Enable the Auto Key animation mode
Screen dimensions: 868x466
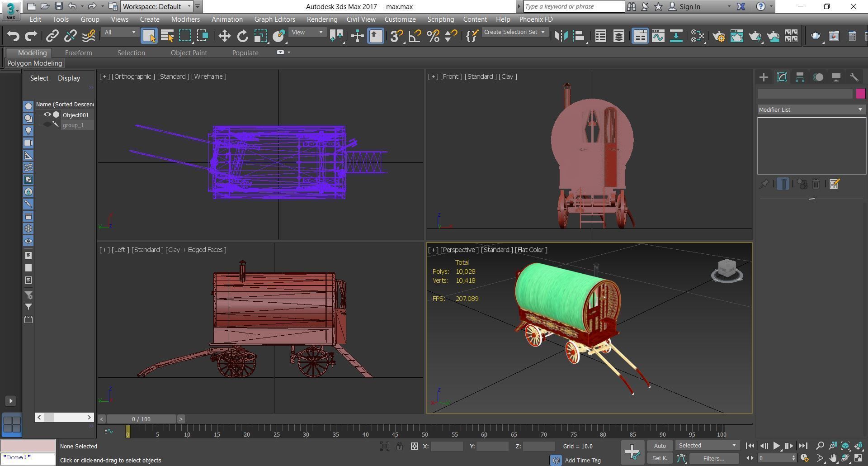[660, 446]
